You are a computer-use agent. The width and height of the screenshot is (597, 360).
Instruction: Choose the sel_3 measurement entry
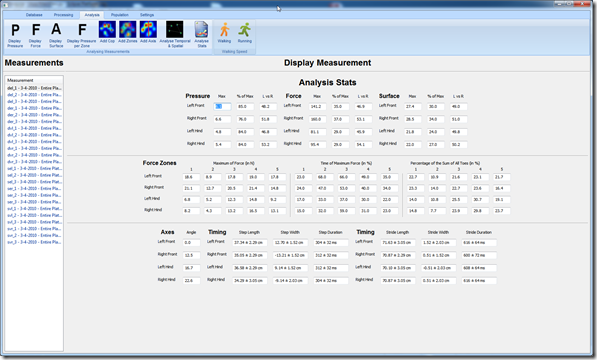(34, 182)
